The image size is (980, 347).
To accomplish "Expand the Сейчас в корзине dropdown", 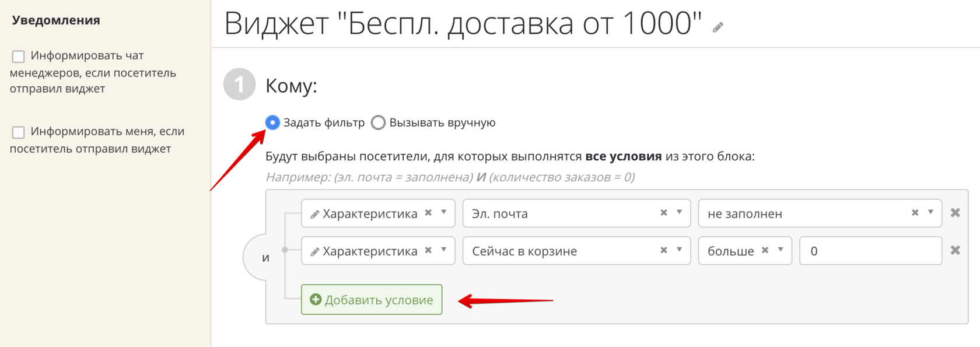I will [680, 250].
